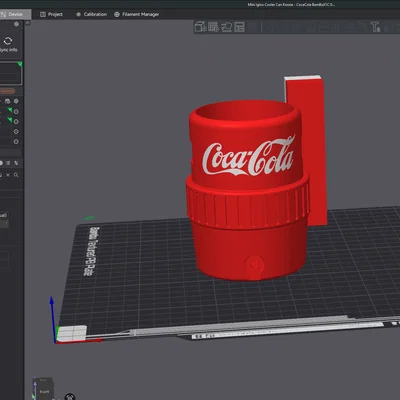Select the plate type preview box in sidebar
Viewport: 400px width, 400px height.
pos(10,73)
